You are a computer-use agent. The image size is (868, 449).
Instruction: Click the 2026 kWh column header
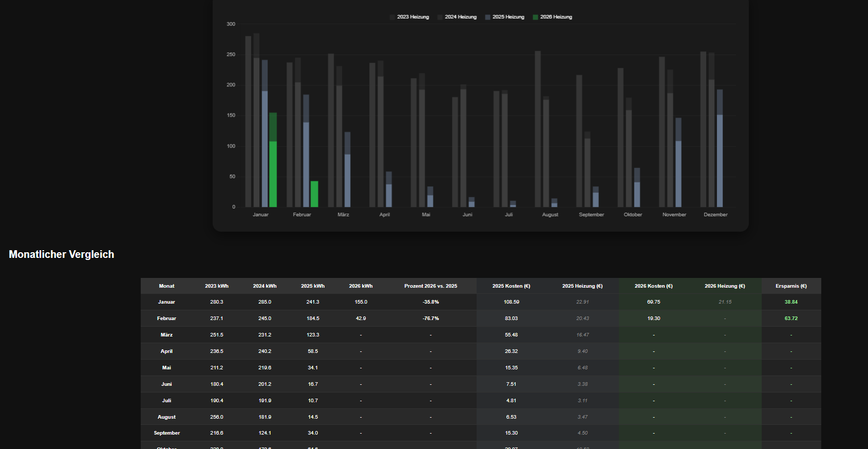(361, 286)
